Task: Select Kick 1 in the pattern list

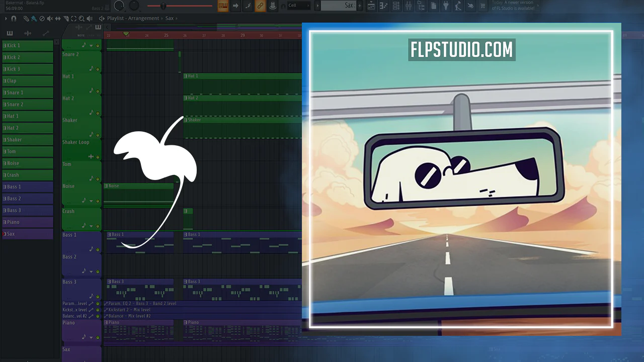Action: (x=28, y=46)
